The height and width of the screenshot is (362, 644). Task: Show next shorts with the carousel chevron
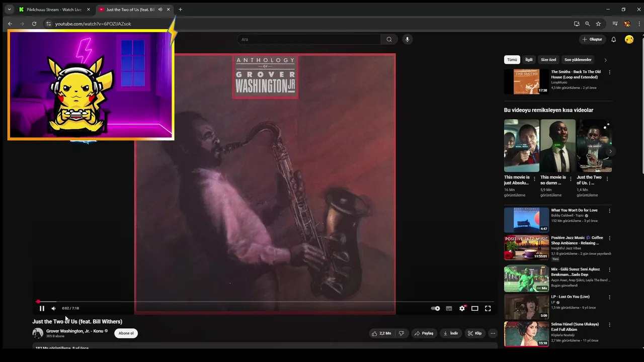pos(610,151)
